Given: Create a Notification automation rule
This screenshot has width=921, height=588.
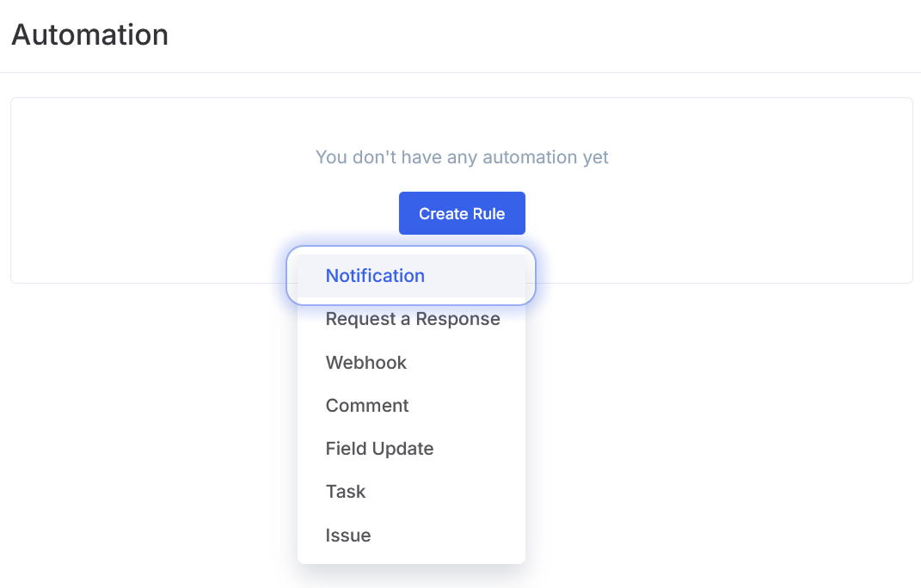Looking at the screenshot, I should pos(376,276).
